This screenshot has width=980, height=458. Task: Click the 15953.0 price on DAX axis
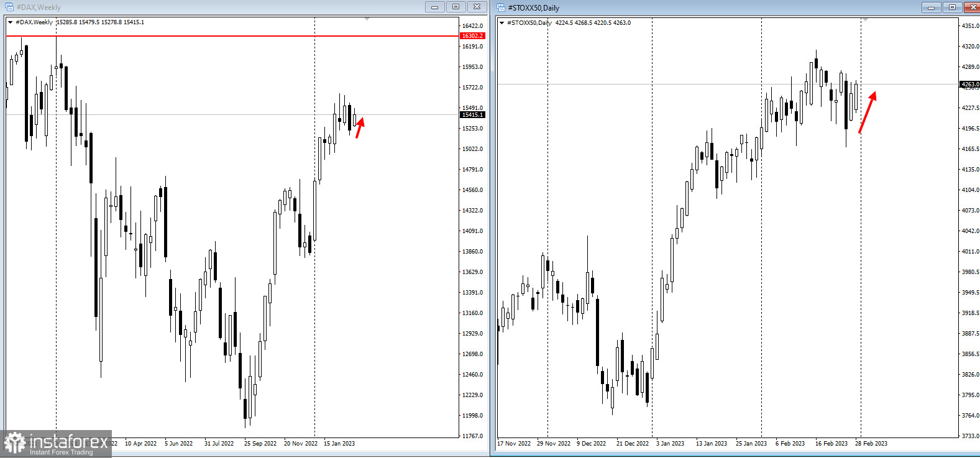click(x=472, y=67)
